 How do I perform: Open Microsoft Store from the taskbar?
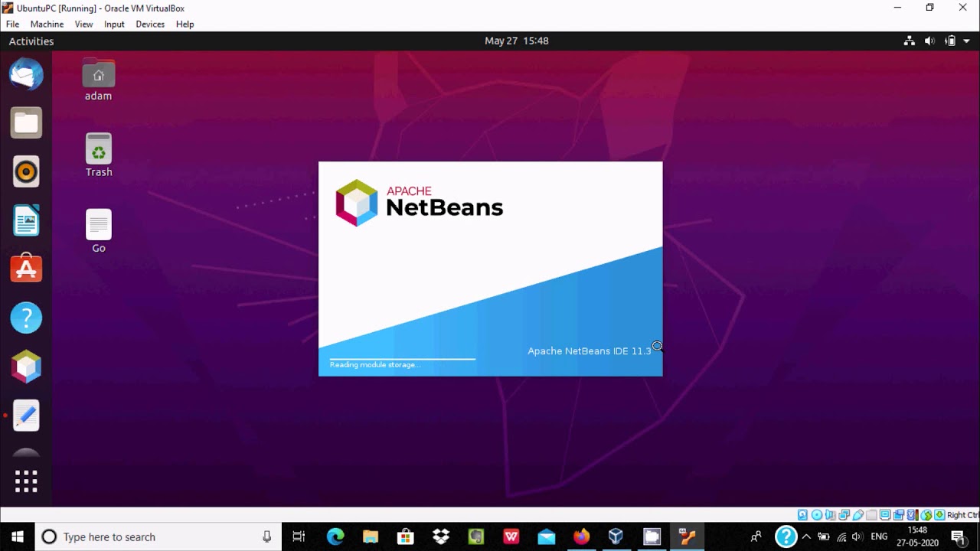coord(406,536)
